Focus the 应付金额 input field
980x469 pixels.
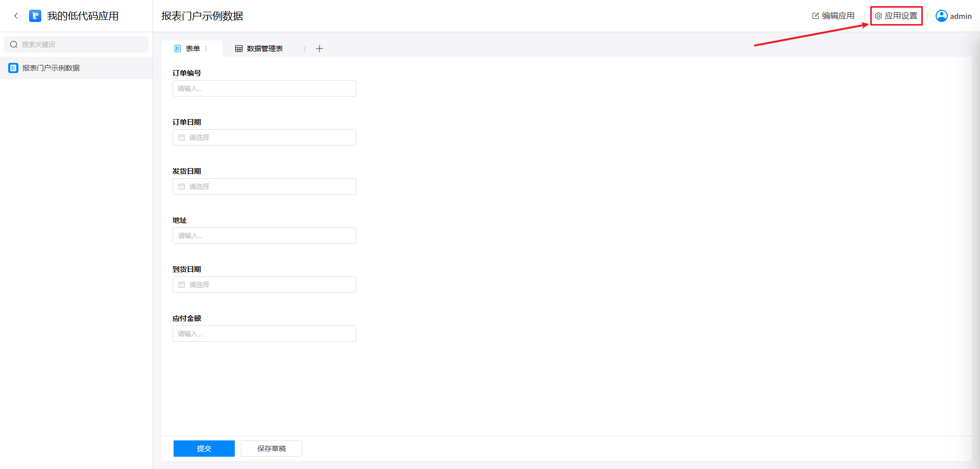(x=264, y=334)
